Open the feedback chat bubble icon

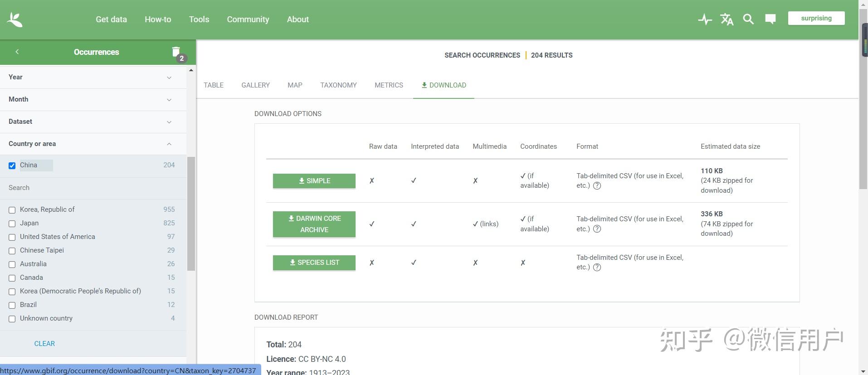click(770, 19)
